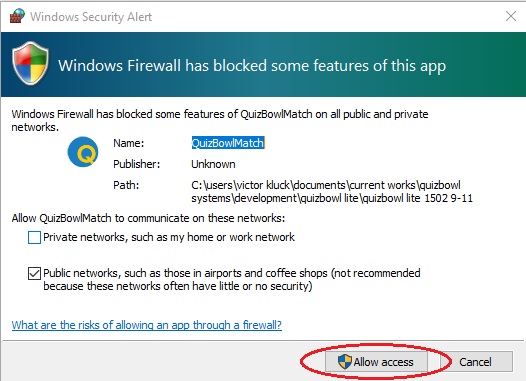Open the firewall risks help link

[x=147, y=325]
